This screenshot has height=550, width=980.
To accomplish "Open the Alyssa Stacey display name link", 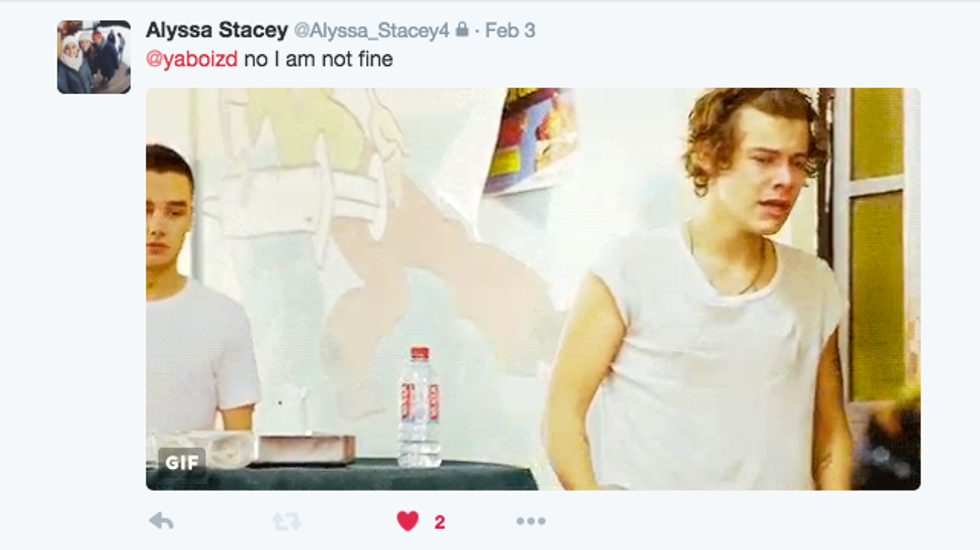I will 217,30.
